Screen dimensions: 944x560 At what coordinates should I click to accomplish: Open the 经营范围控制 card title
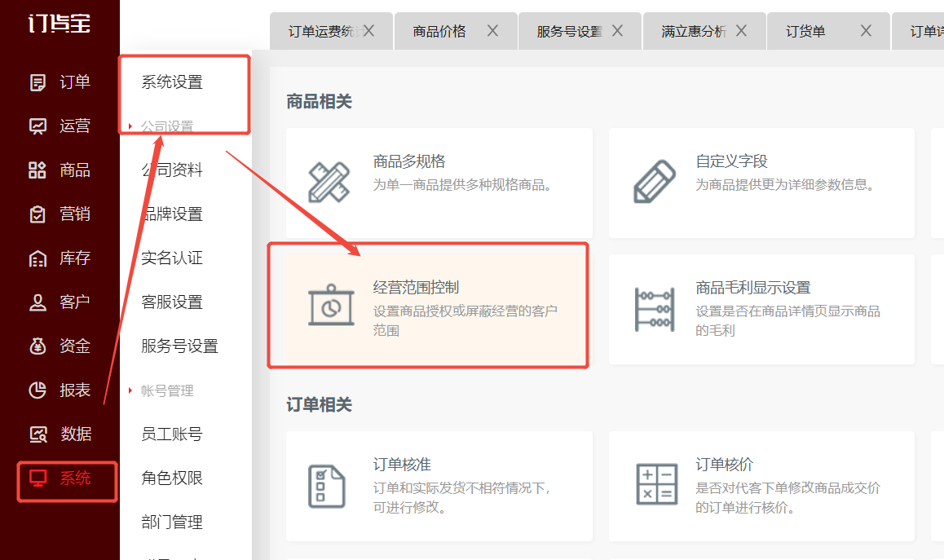(x=416, y=288)
